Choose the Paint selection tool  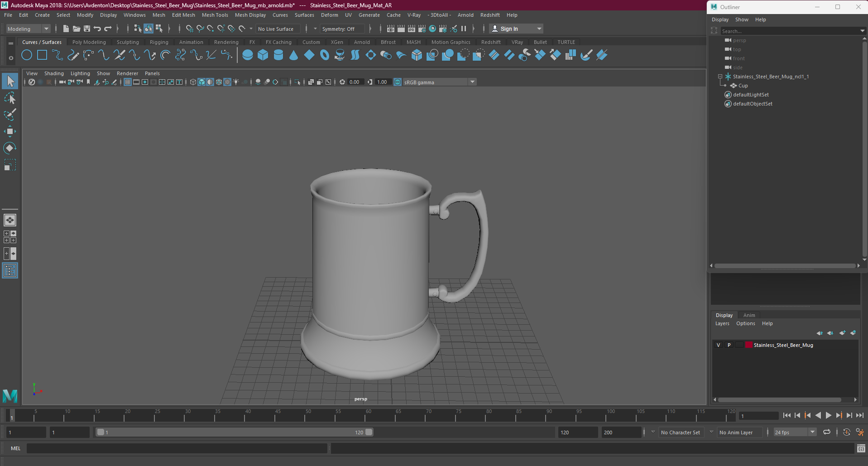tap(10, 115)
